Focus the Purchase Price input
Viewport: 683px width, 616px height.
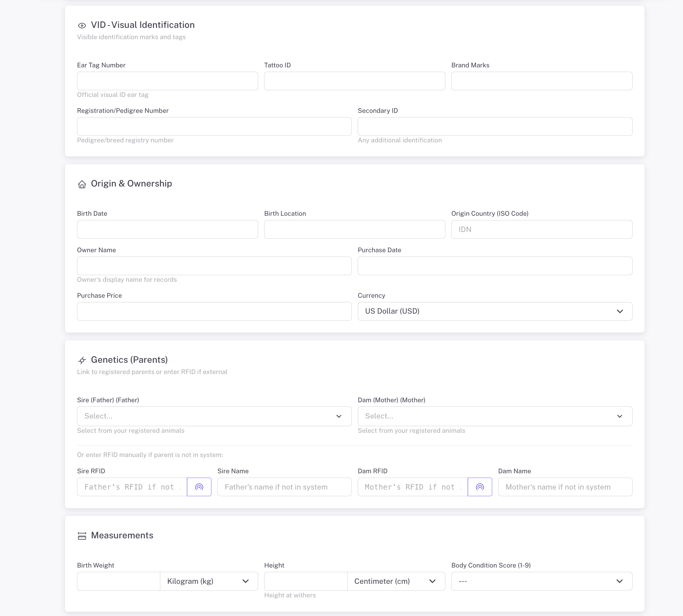(x=214, y=311)
